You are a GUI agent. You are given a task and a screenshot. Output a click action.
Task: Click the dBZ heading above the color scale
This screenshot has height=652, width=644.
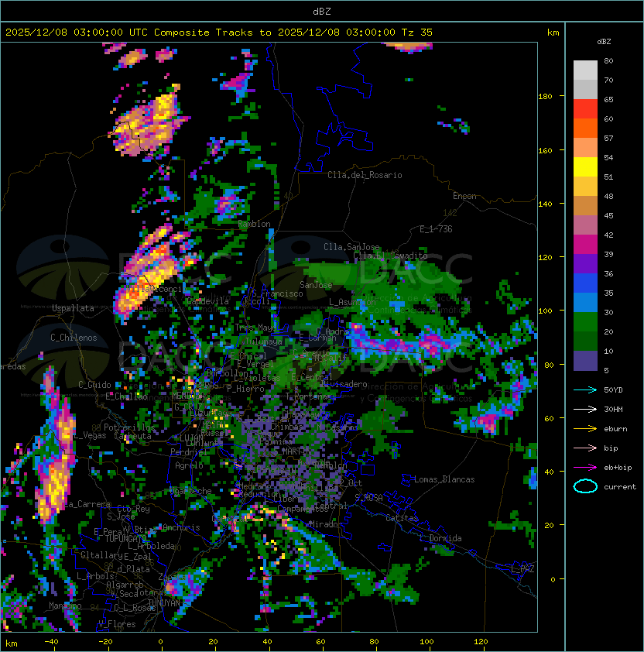[x=604, y=42]
